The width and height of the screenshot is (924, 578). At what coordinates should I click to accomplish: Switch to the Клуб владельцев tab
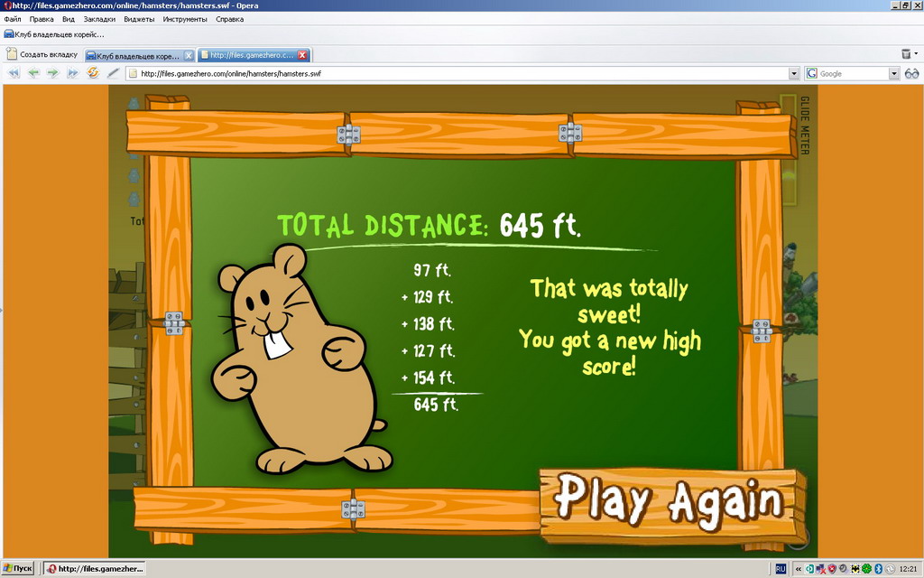[134, 55]
